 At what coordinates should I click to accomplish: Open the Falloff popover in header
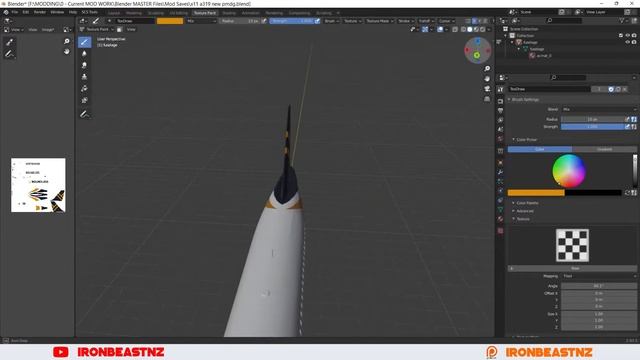426,21
